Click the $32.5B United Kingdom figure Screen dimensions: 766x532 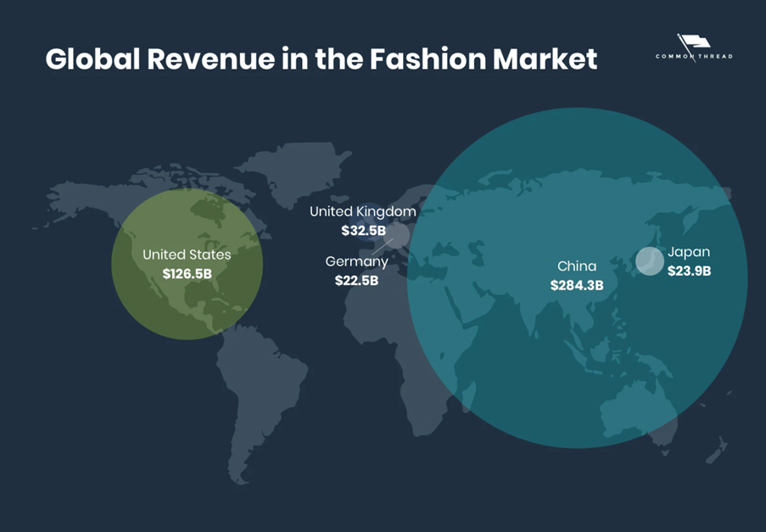[x=363, y=230]
